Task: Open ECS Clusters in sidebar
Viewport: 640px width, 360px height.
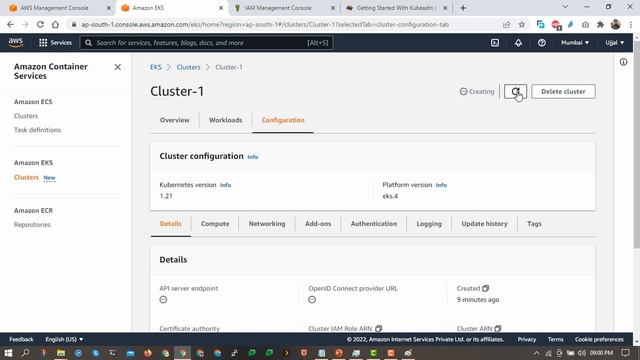Action: click(26, 116)
